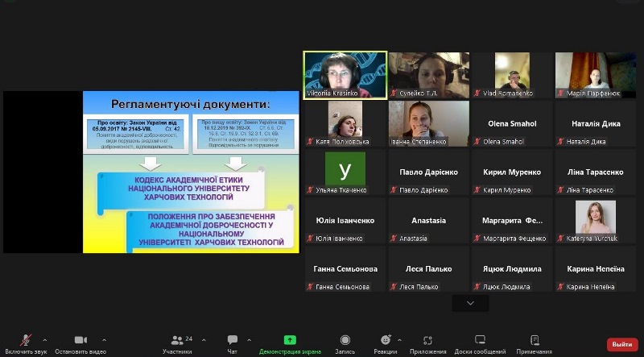Show next page of participants chevron
This screenshot has width=644, height=357.
[470, 303]
